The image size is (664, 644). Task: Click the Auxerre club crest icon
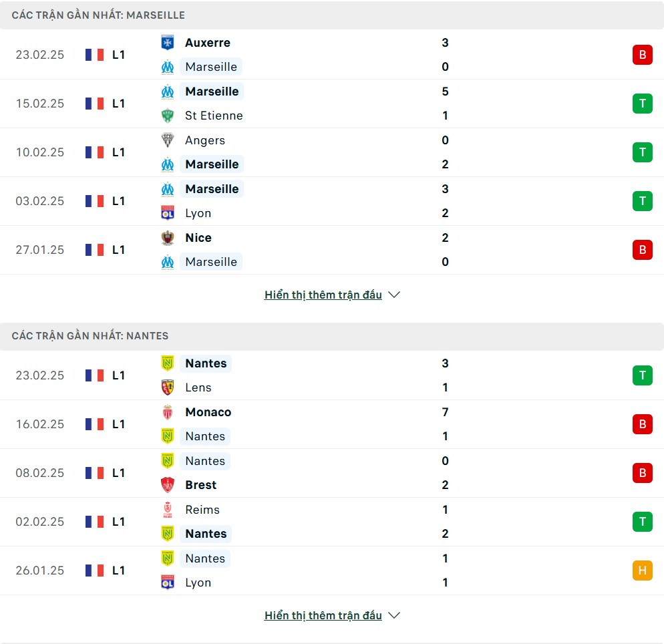(168, 43)
